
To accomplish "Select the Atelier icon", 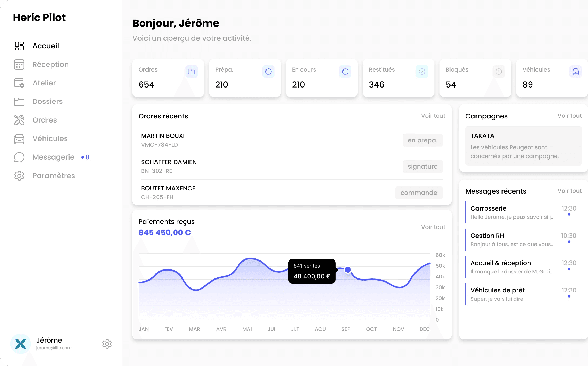I will pyautogui.click(x=19, y=83).
